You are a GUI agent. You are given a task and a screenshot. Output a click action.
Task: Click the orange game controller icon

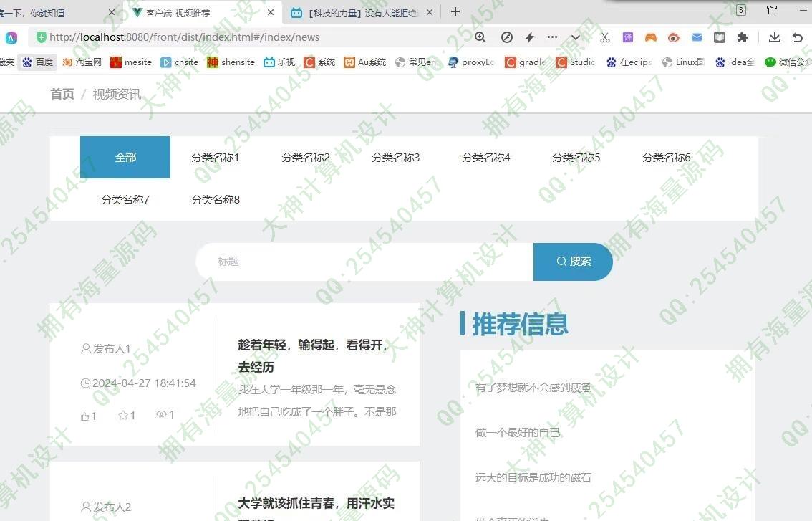tap(650, 37)
